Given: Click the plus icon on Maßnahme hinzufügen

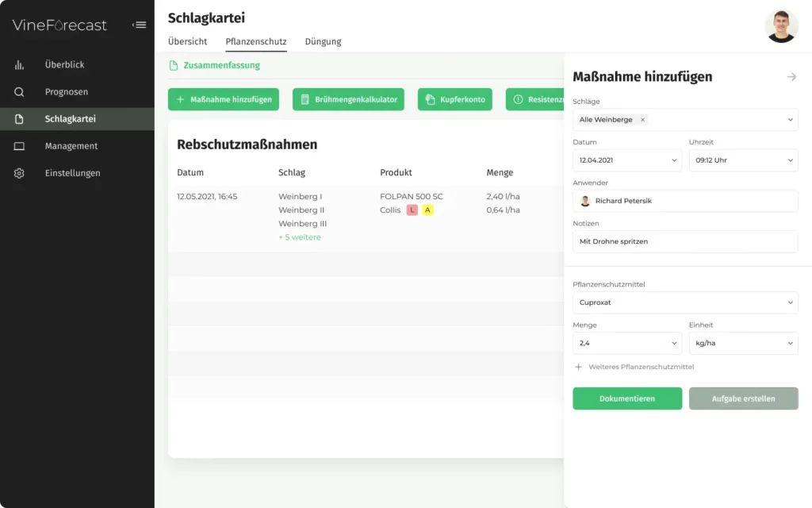Looking at the screenshot, I should pyautogui.click(x=180, y=99).
